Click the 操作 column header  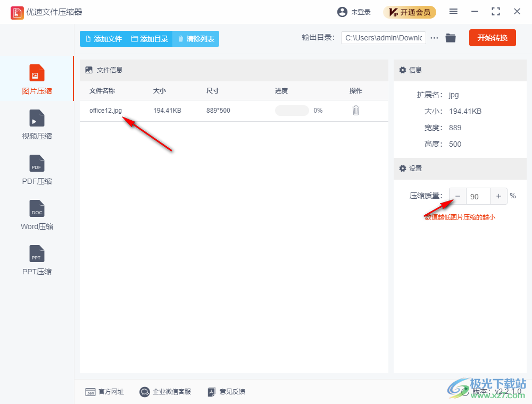356,90
